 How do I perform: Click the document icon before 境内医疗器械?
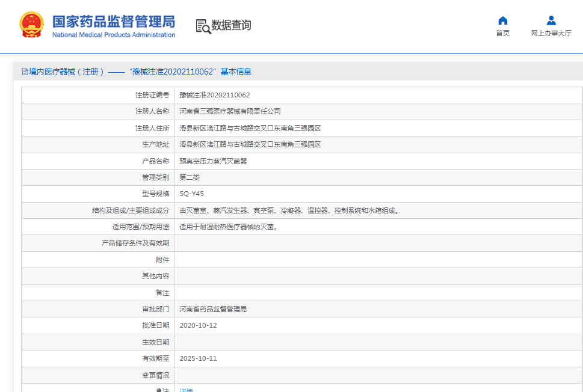[25, 72]
